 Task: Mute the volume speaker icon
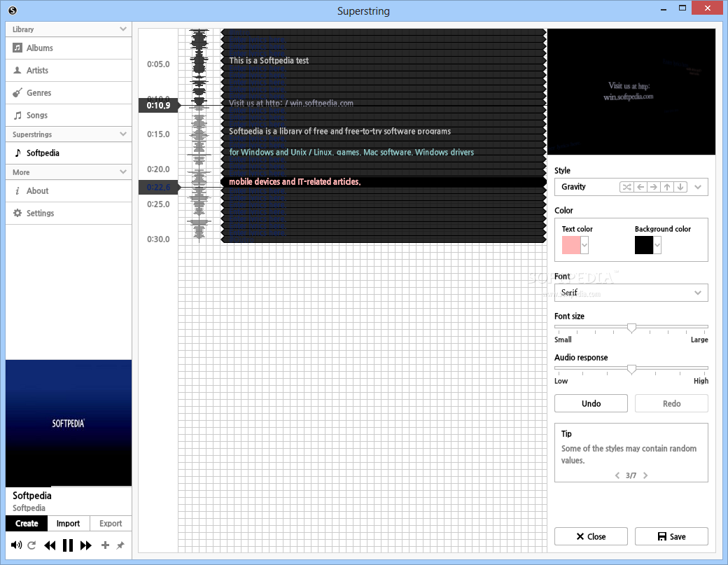tap(16, 545)
